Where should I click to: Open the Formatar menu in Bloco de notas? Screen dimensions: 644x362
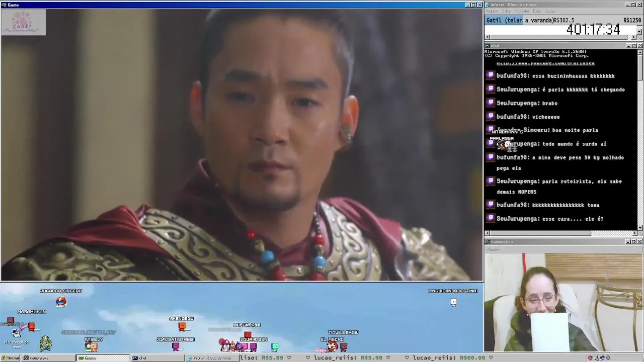coord(522,11)
